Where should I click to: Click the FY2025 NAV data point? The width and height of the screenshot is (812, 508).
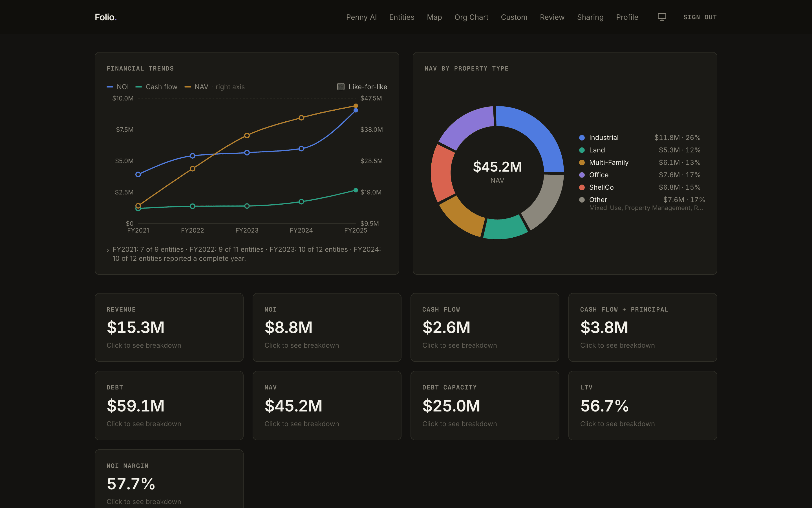pyautogui.click(x=356, y=106)
